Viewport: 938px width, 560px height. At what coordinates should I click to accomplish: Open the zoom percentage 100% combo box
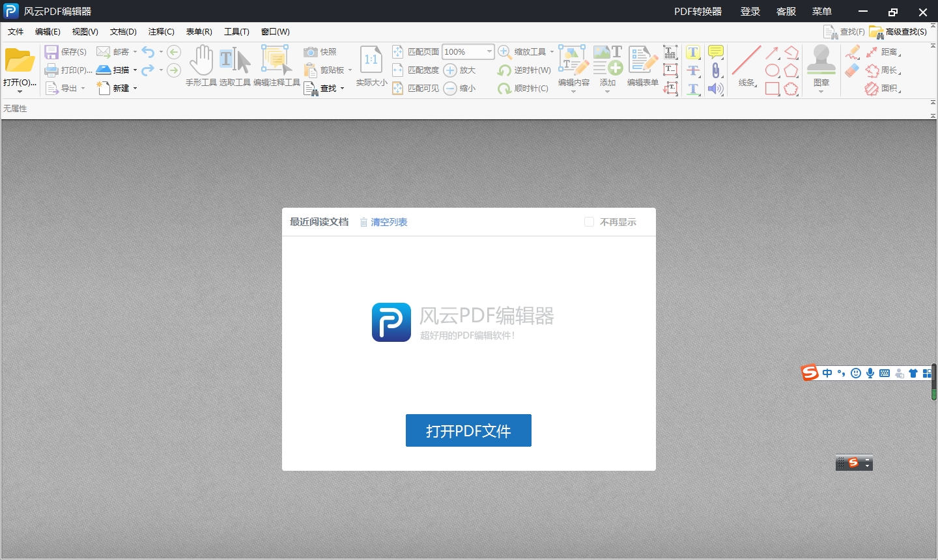[468, 52]
